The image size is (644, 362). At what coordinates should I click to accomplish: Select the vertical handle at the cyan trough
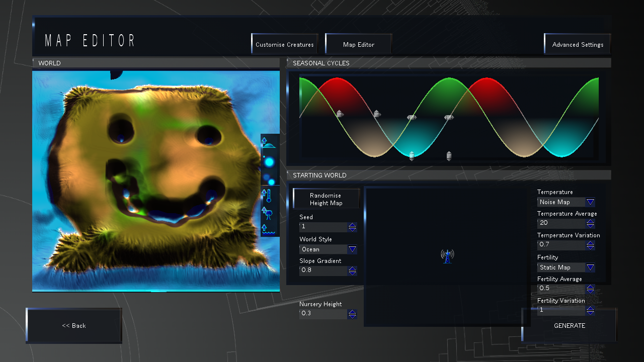click(x=412, y=156)
